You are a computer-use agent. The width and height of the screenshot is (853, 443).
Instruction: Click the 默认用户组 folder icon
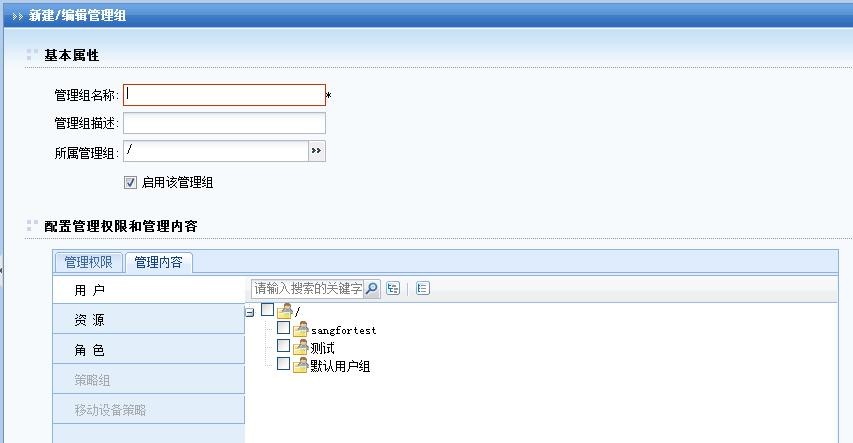pos(301,365)
